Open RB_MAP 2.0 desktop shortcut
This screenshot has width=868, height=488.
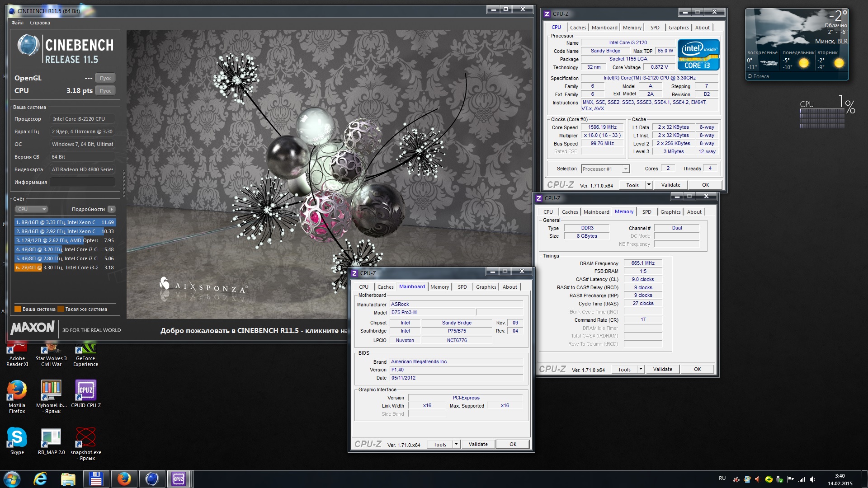coord(51,441)
